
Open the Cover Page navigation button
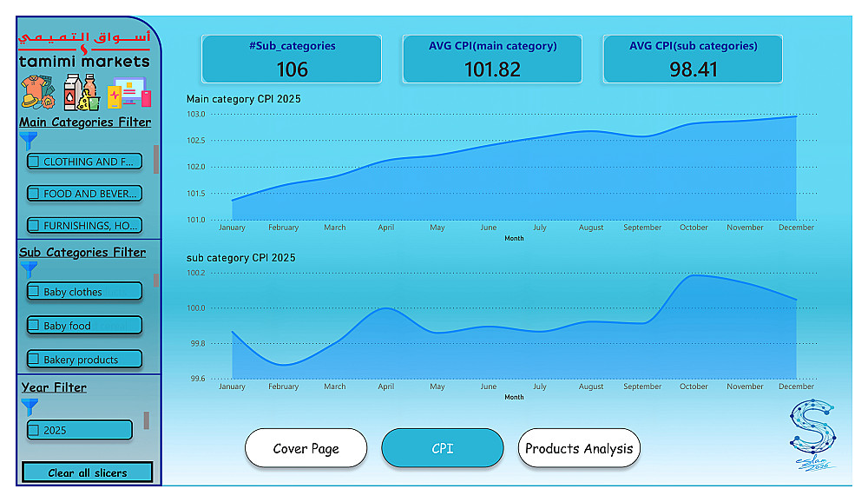(306, 447)
